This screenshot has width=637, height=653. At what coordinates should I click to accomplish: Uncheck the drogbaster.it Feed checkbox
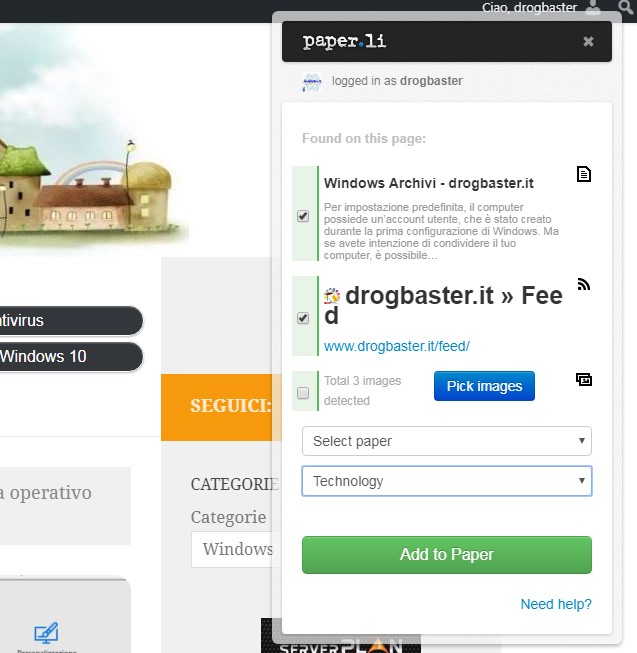coord(303,318)
